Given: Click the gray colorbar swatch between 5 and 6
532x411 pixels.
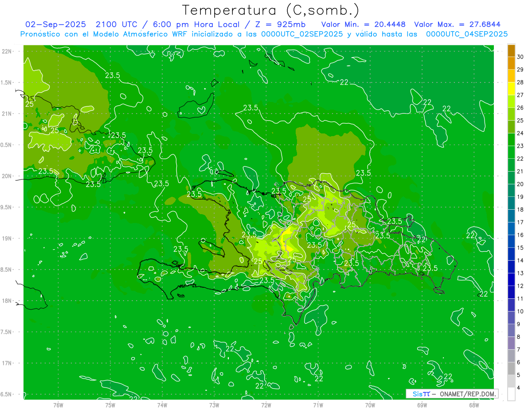Looking at the screenshot, I should (511, 368).
